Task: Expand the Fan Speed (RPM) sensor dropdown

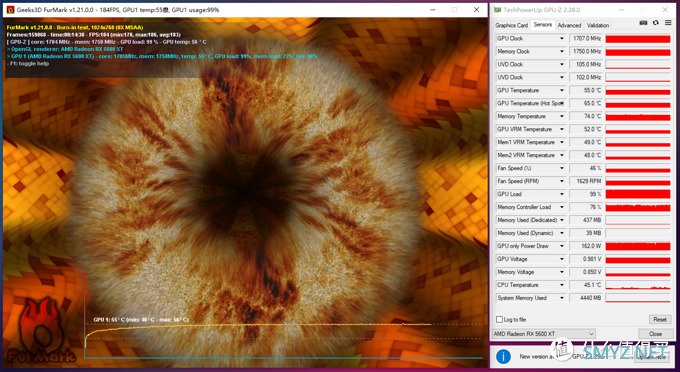Action: point(562,181)
